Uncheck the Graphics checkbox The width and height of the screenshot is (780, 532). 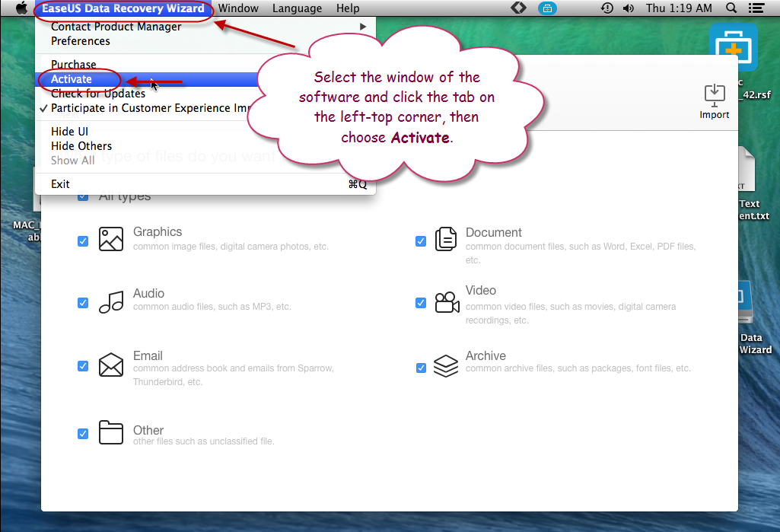click(83, 241)
